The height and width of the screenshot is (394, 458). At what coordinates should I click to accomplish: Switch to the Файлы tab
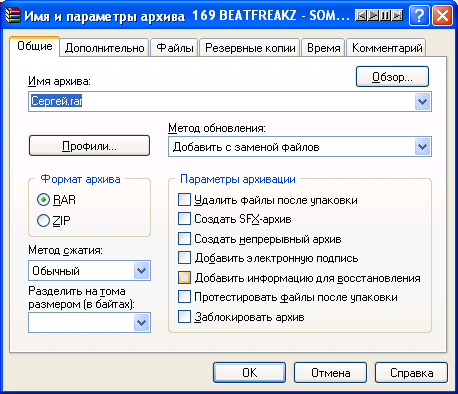point(175,48)
